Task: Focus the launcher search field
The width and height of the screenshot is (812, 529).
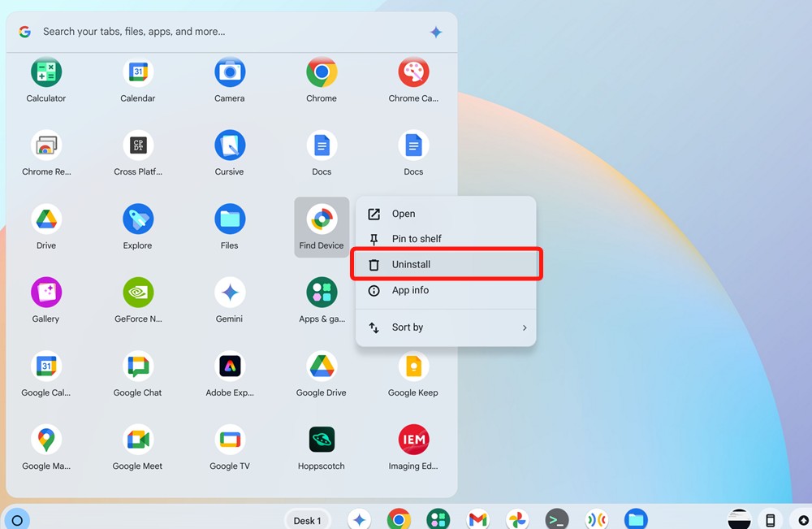Action: click(x=231, y=32)
